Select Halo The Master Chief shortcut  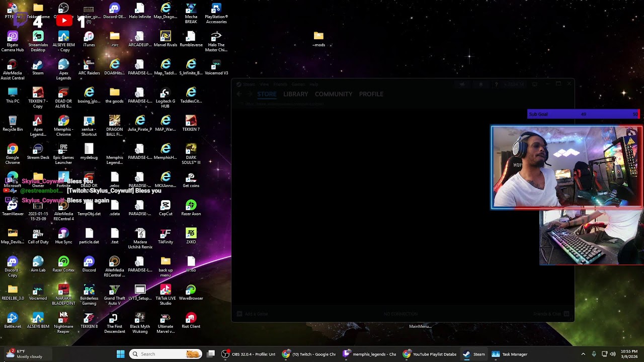pyautogui.click(x=216, y=41)
